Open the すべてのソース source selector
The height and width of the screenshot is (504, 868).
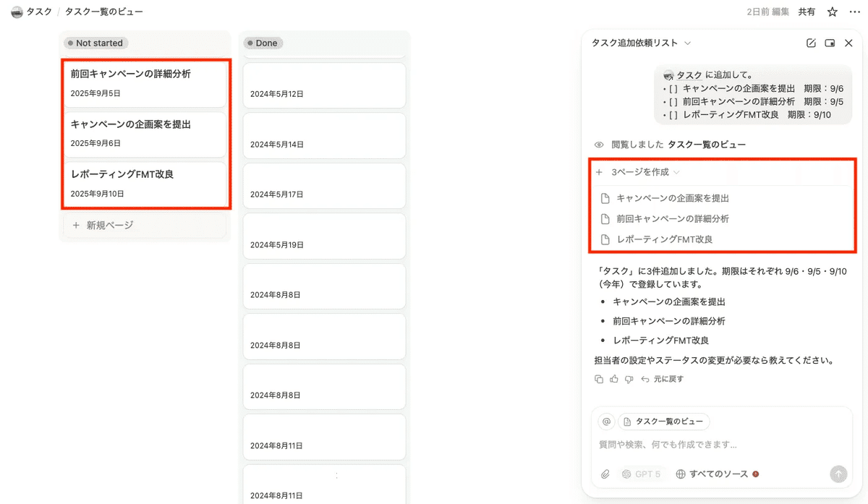(x=718, y=474)
